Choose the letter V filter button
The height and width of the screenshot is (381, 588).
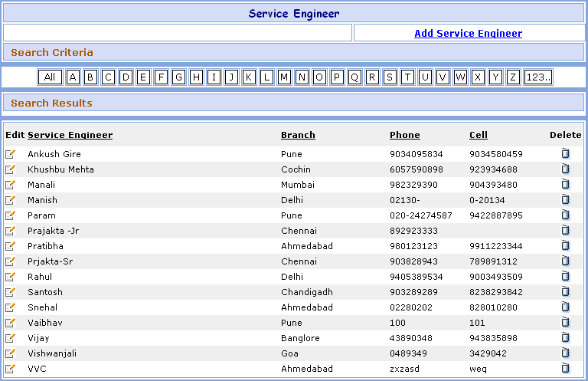[x=443, y=77]
